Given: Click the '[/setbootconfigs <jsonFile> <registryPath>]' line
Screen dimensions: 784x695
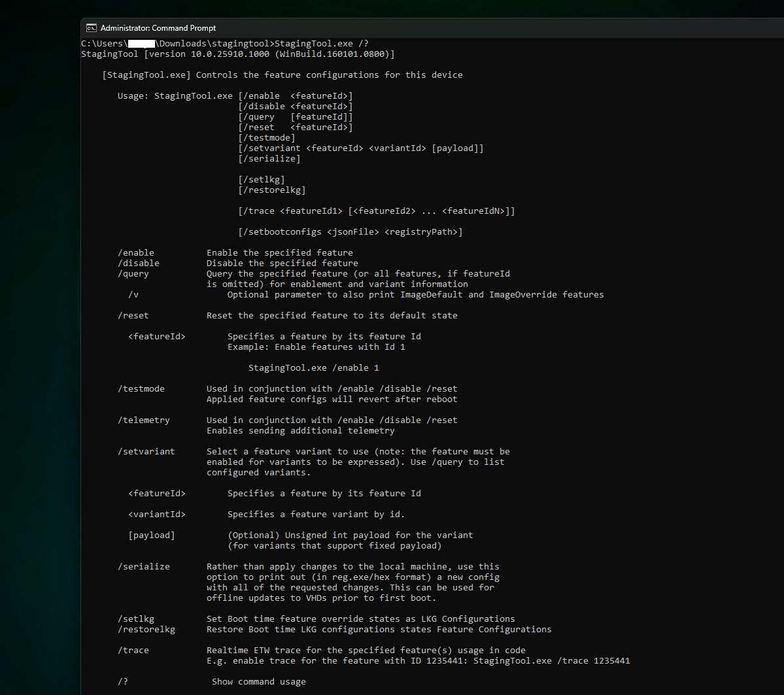Looking at the screenshot, I should point(350,232).
